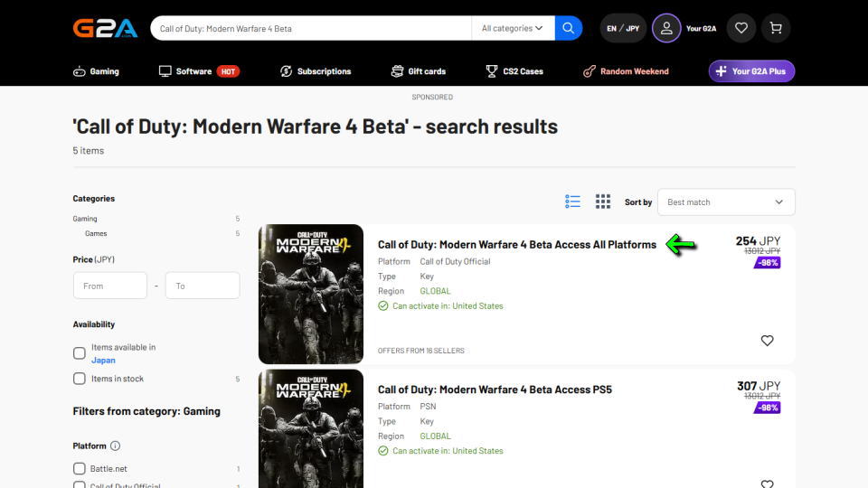Click the price From input field

110,286
